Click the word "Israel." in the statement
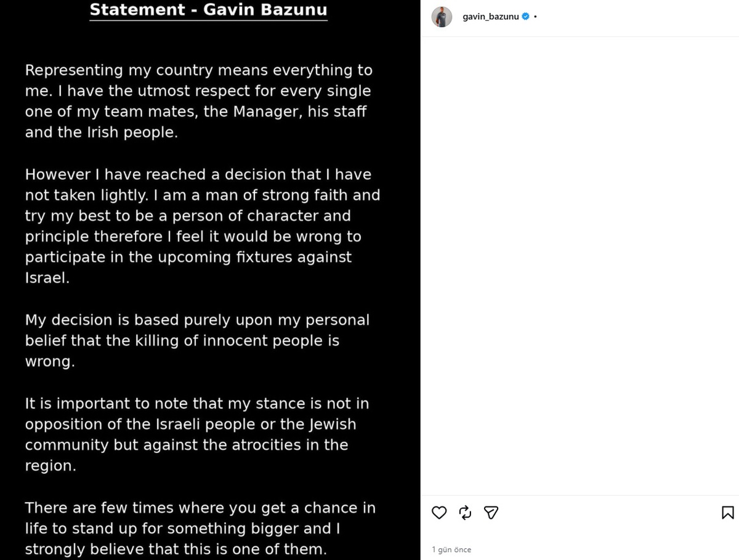 (47, 278)
